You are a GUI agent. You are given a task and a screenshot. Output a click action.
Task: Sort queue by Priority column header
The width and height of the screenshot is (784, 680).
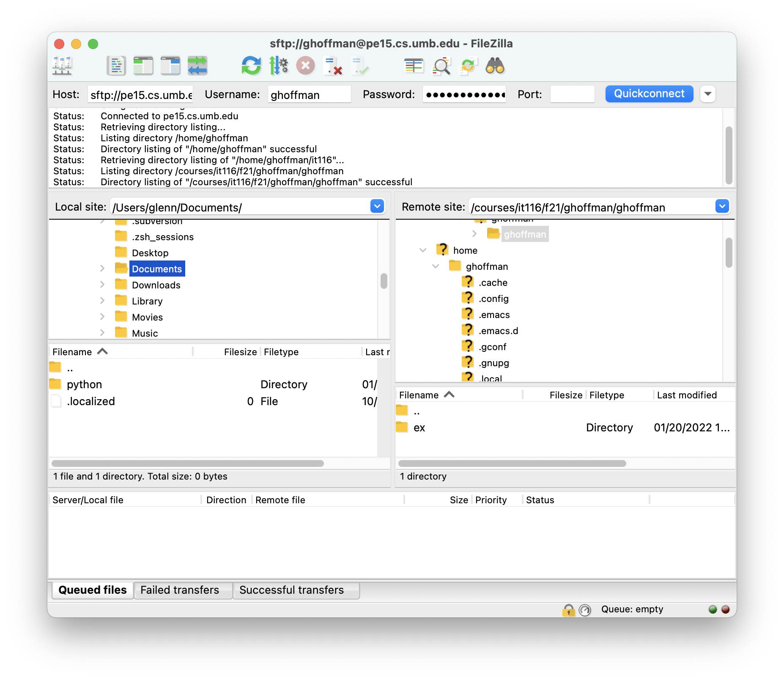coord(491,500)
